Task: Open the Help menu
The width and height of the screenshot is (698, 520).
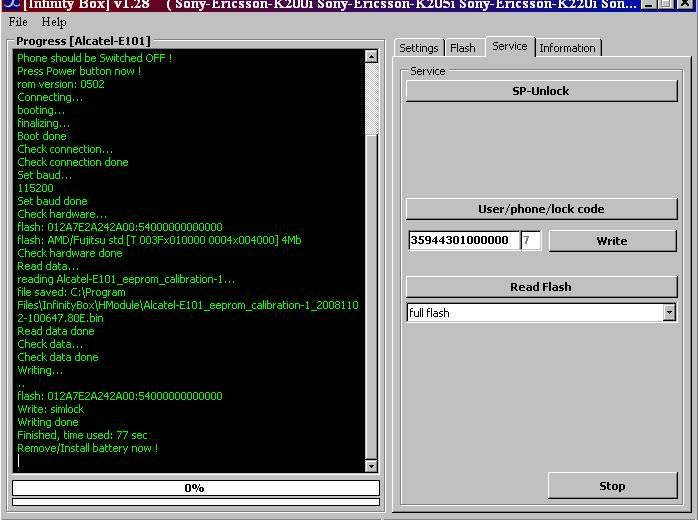Action: pyautogui.click(x=54, y=22)
